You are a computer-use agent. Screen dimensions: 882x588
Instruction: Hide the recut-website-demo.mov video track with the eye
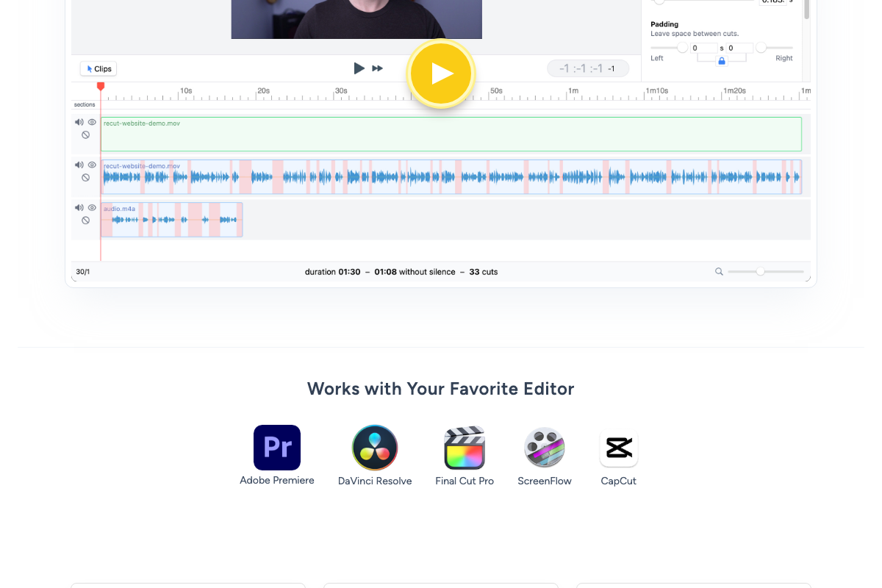(91, 122)
